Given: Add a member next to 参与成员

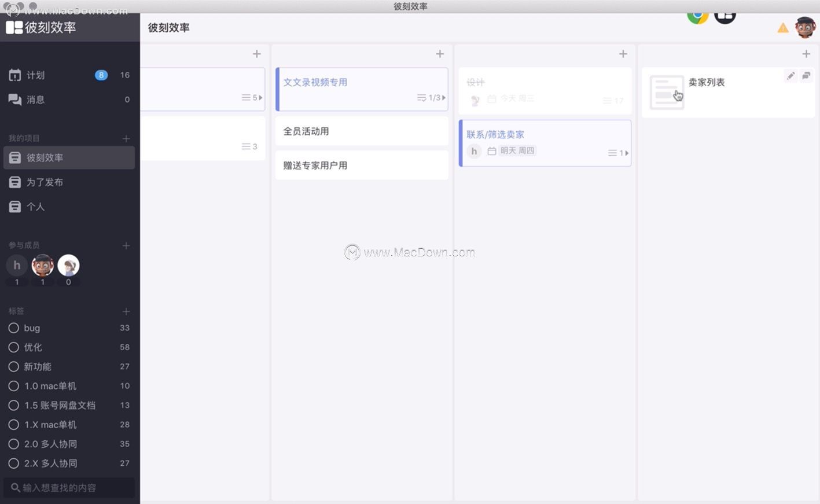Looking at the screenshot, I should pyautogui.click(x=126, y=245).
